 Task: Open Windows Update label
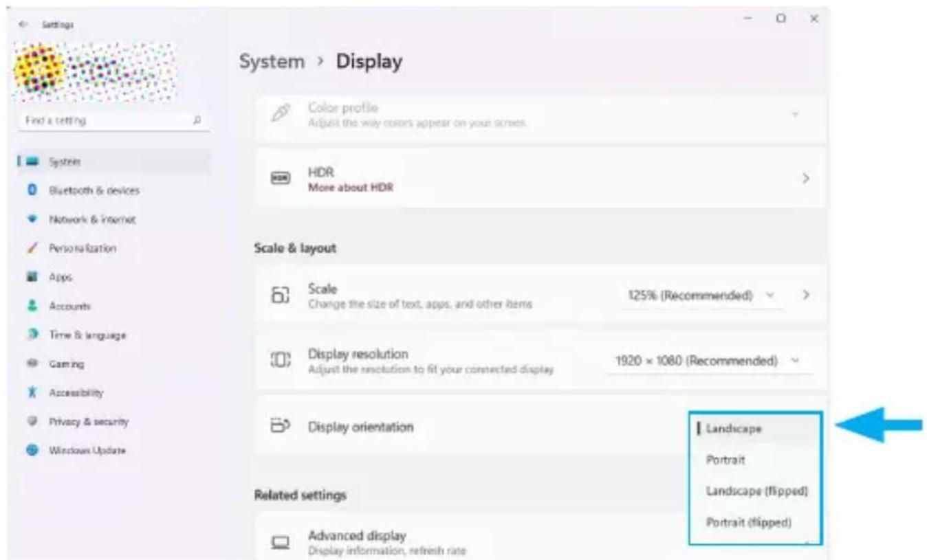87,450
